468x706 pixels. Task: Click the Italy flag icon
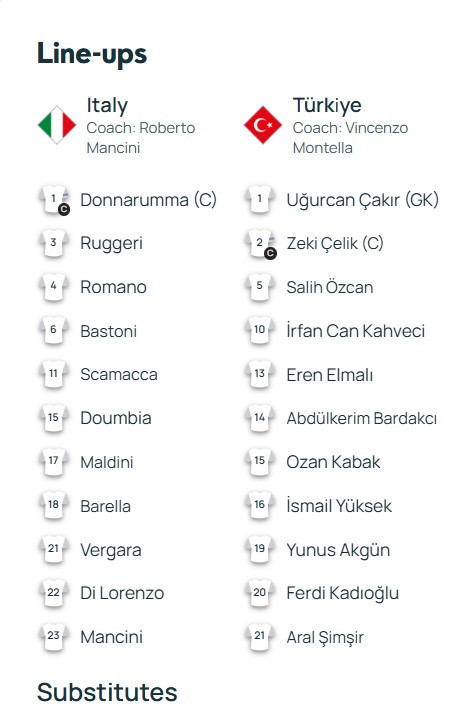coord(57,125)
